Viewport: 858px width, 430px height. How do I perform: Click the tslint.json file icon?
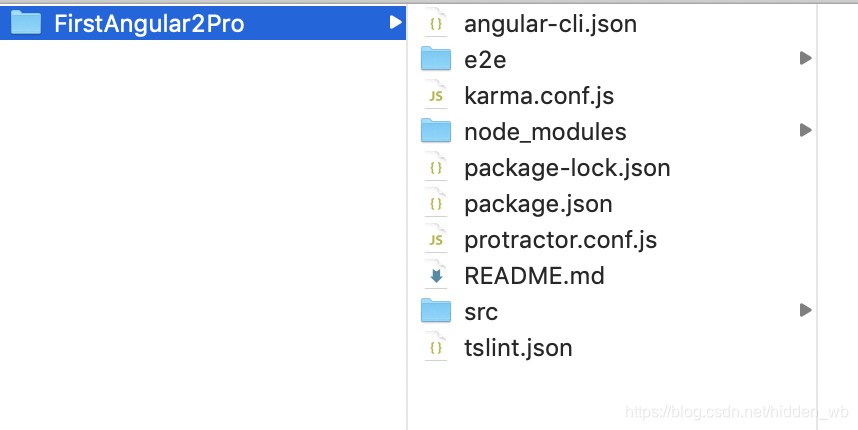coord(436,347)
